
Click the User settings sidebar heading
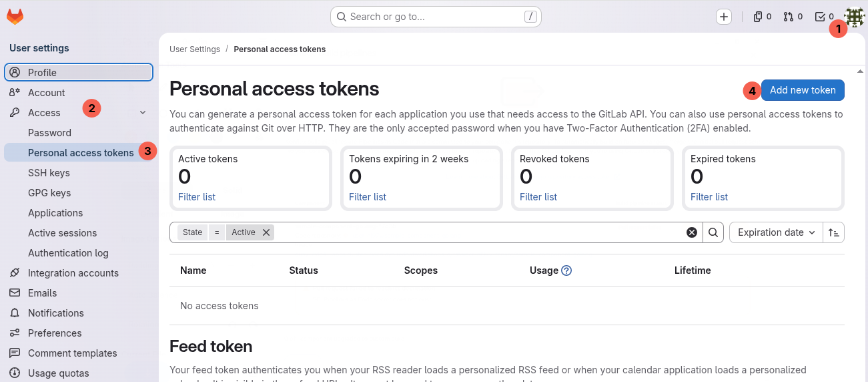click(39, 48)
